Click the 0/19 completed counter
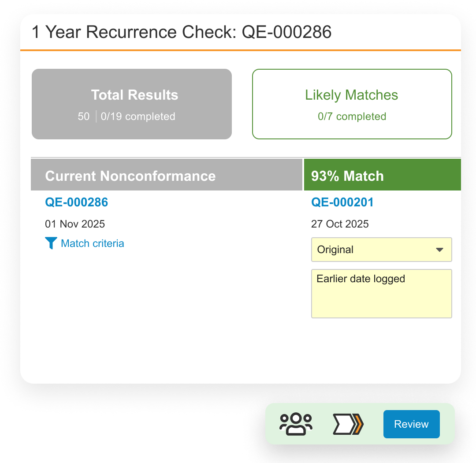Screen dimensions: 476x463 coord(138,116)
